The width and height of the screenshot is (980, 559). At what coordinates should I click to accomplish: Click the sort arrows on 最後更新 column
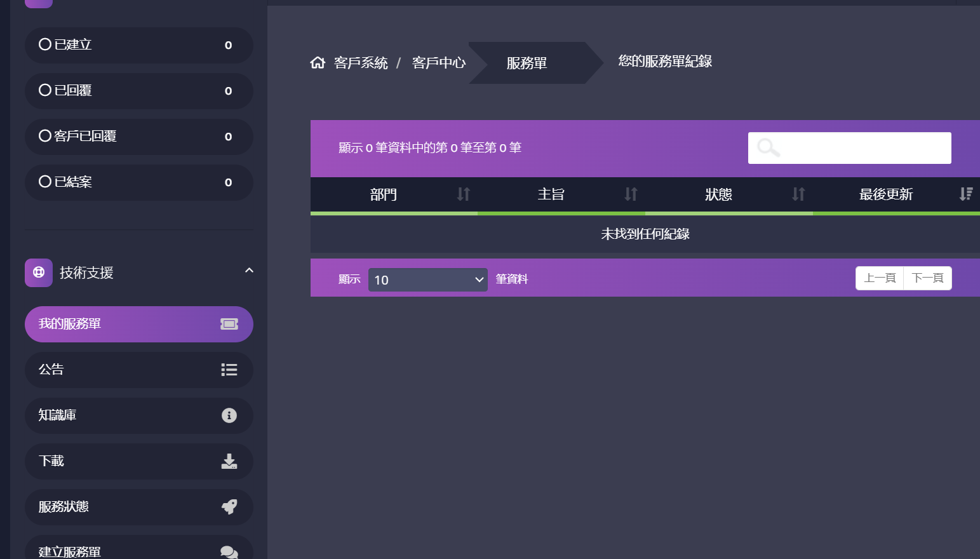coord(967,194)
